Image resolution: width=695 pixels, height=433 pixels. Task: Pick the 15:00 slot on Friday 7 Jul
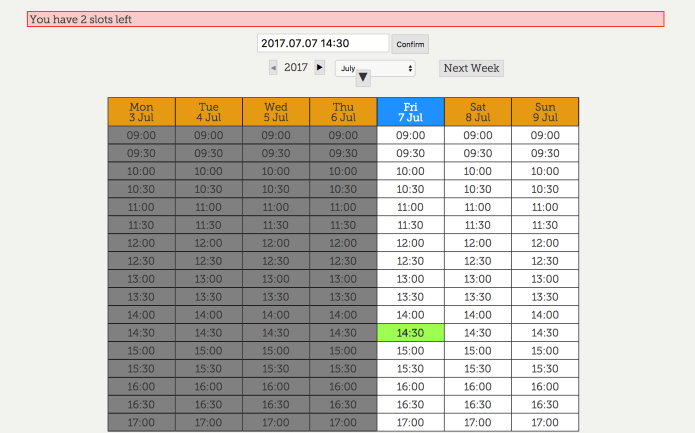(x=410, y=351)
